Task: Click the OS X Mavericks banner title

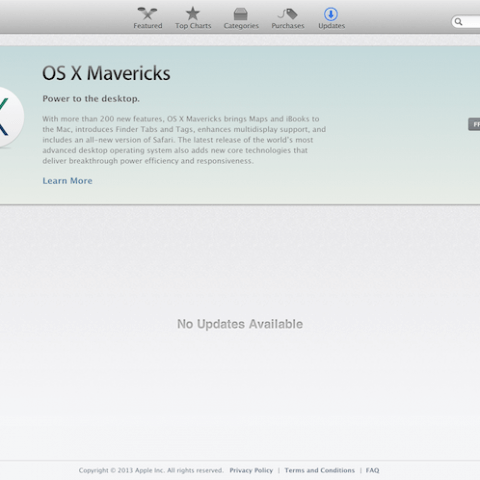Action: pyautogui.click(x=106, y=73)
